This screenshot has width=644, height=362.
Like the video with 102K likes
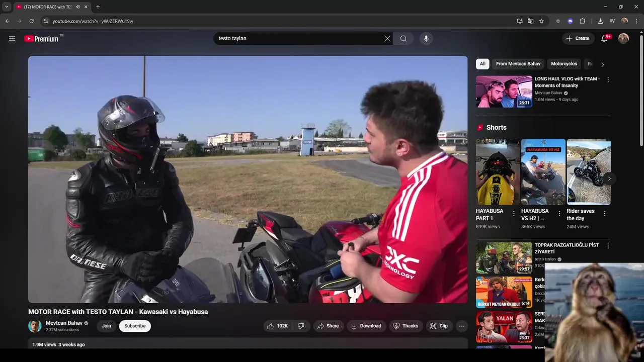(277, 326)
